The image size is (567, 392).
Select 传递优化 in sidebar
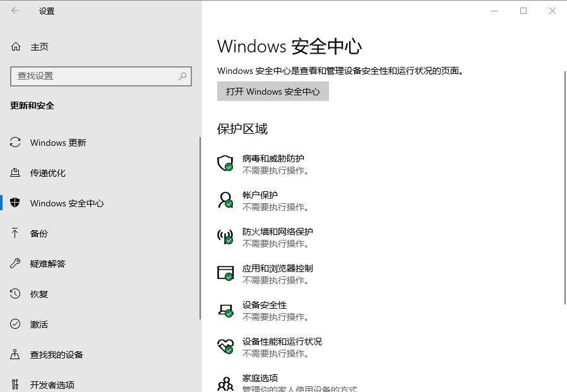48,173
